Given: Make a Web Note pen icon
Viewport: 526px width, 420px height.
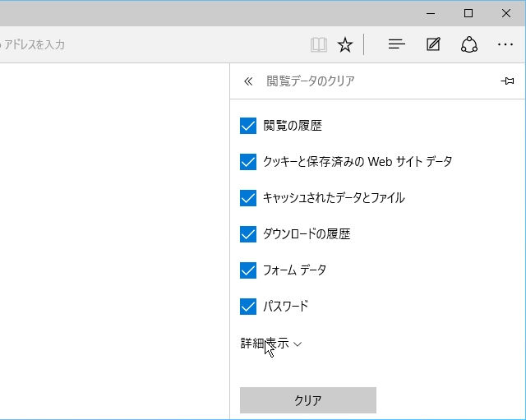Looking at the screenshot, I should pyautogui.click(x=433, y=44).
